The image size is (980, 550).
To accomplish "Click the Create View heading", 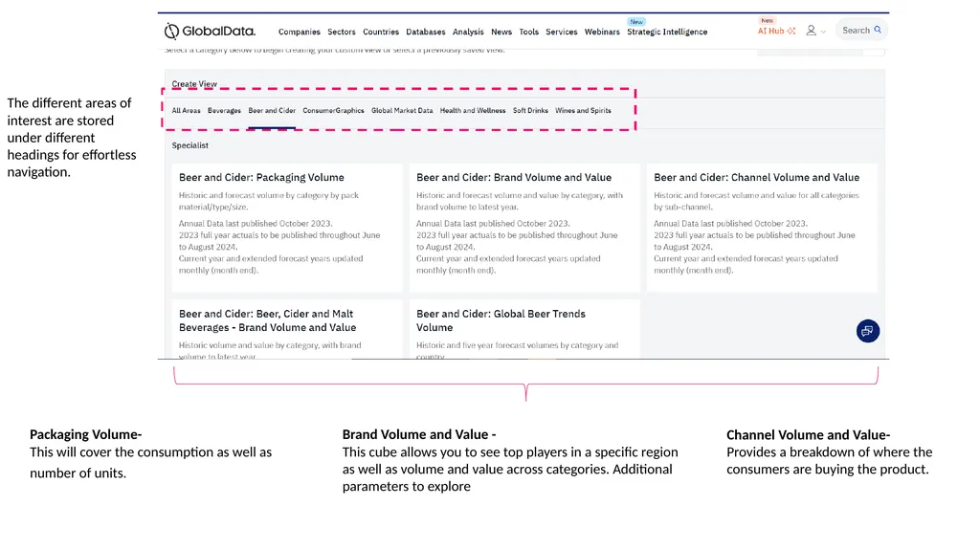I will pyautogui.click(x=194, y=84).
